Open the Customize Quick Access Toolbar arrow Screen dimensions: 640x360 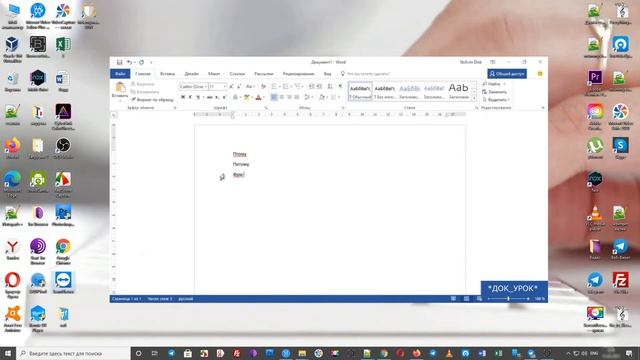151,62
